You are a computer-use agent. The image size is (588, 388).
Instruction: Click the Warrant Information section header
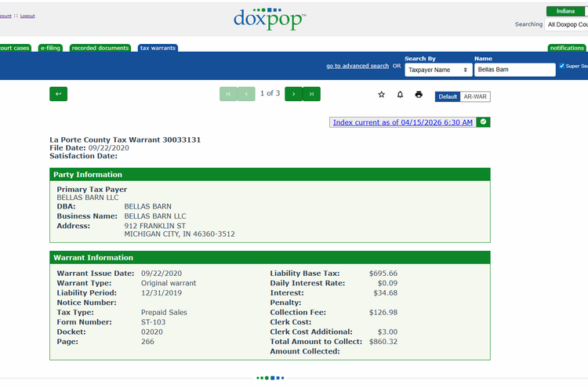pyautogui.click(x=270, y=258)
